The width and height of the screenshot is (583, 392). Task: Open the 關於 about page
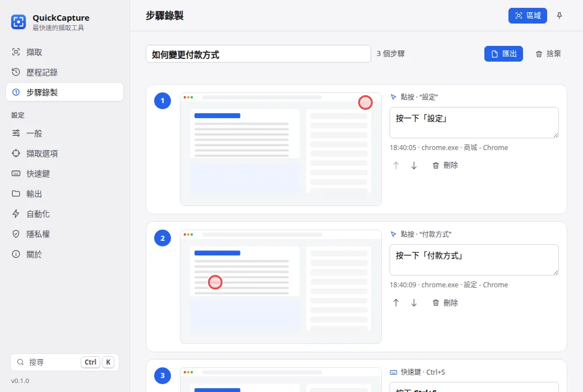[64, 254]
